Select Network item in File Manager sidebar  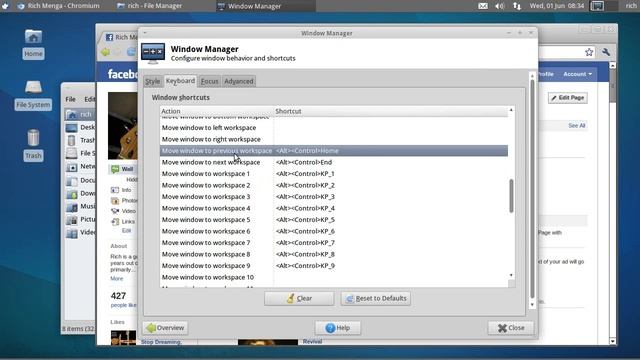point(80,167)
